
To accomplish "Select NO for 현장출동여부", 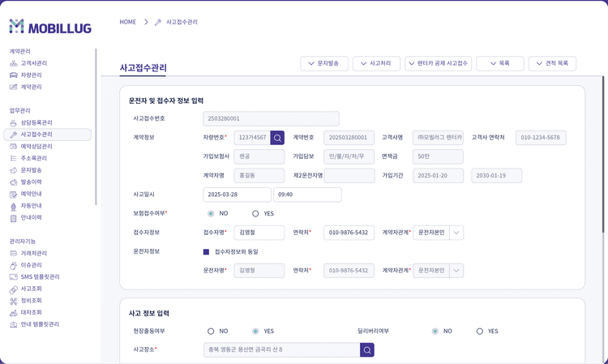I will [x=211, y=332].
